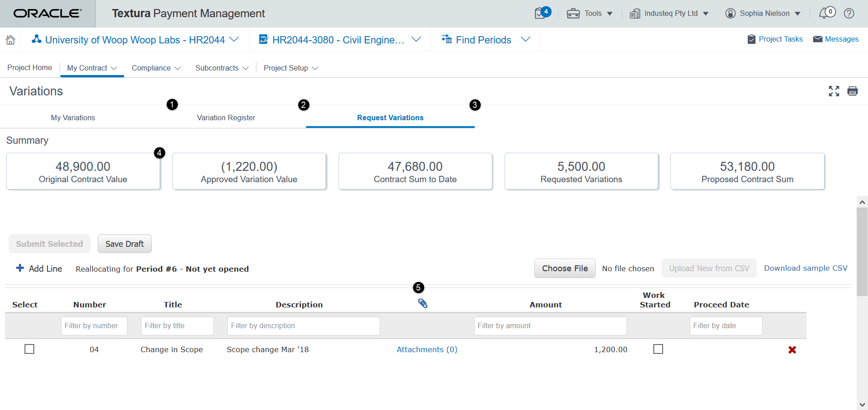Switch to the My Variations tab
The image size is (868, 410).
point(73,118)
